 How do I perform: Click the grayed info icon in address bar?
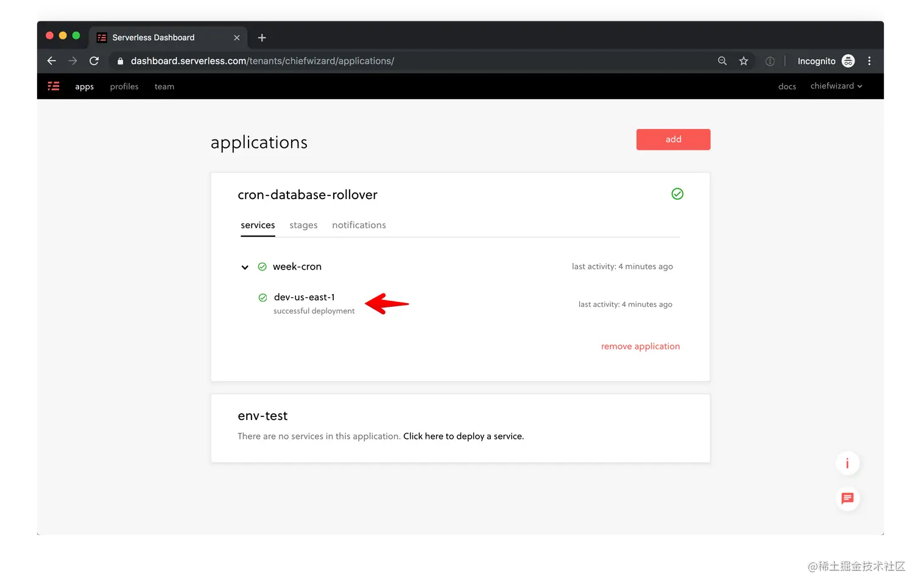(x=770, y=61)
